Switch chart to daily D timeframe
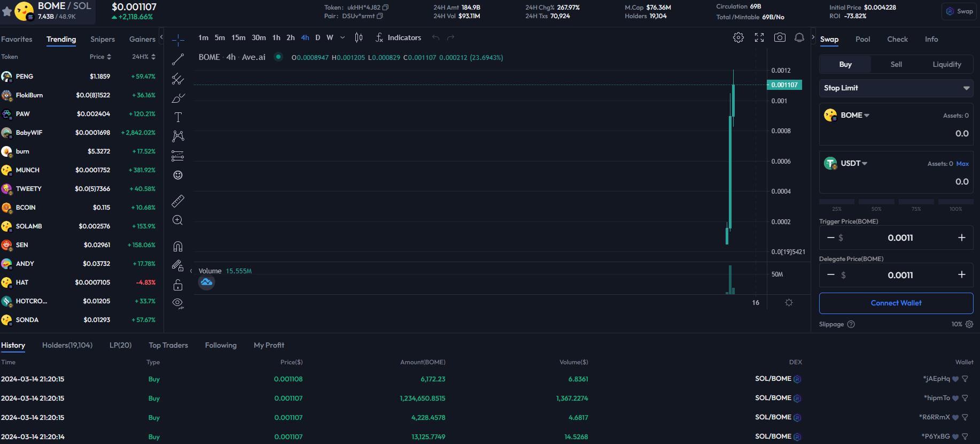 point(317,37)
